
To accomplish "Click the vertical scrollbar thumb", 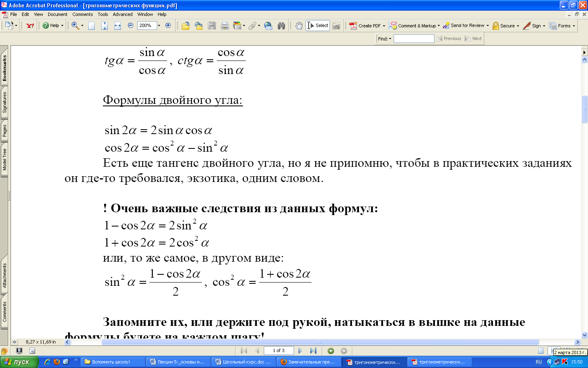I will 584,109.
